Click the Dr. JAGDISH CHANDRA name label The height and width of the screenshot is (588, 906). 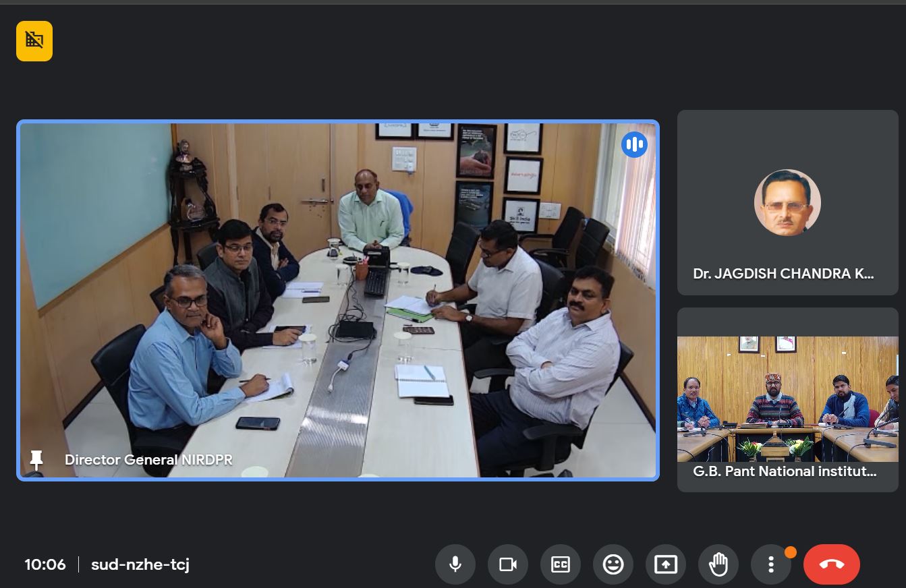[783, 274]
